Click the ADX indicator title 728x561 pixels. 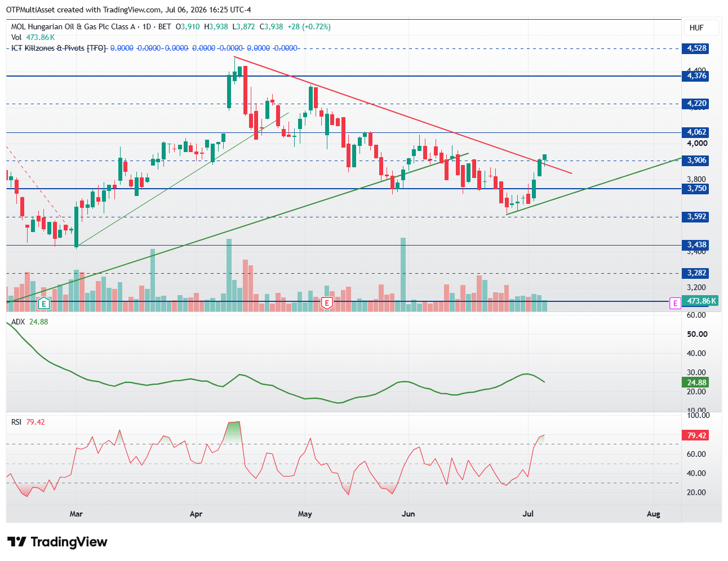18,322
